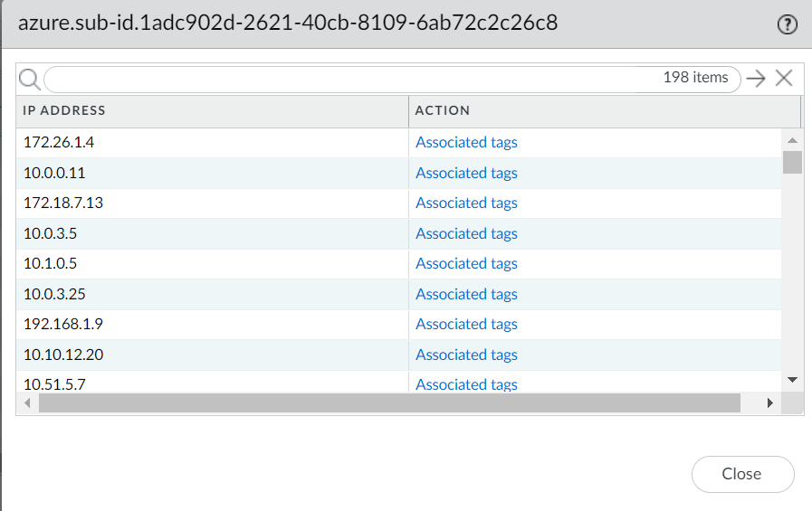Click the horizontal scrollbar right arrow

coord(770,402)
